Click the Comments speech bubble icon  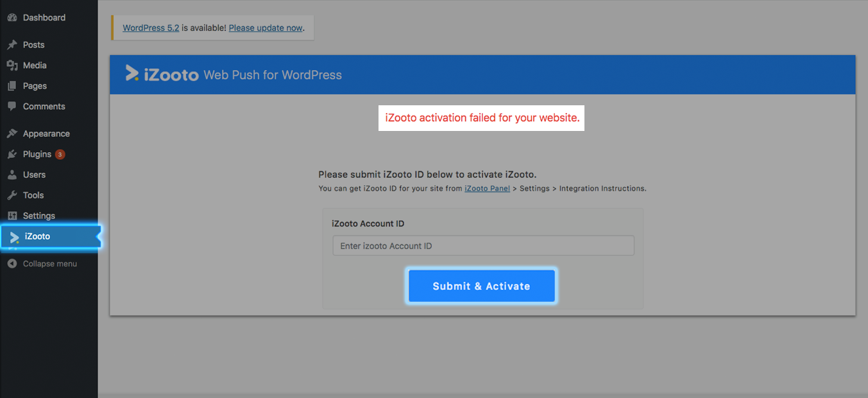click(x=12, y=107)
